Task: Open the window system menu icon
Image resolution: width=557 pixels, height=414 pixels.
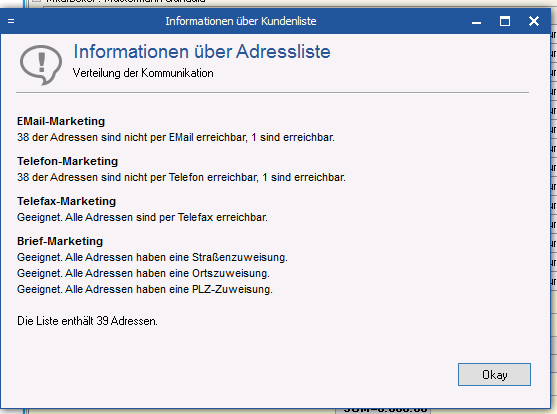Action: (11, 21)
